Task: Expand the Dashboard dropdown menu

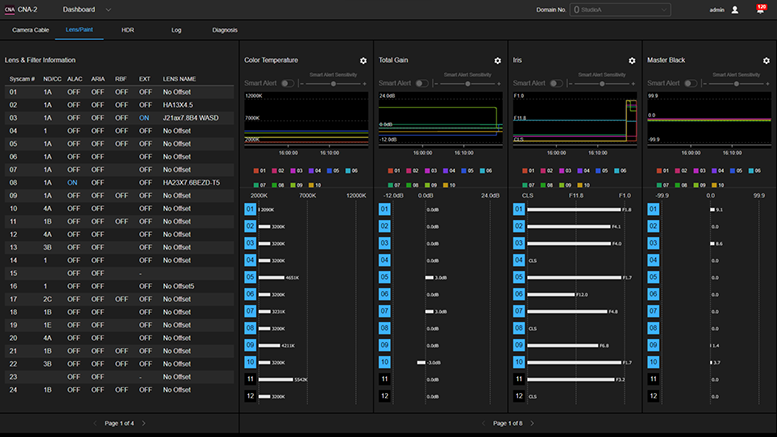Action: tap(87, 9)
